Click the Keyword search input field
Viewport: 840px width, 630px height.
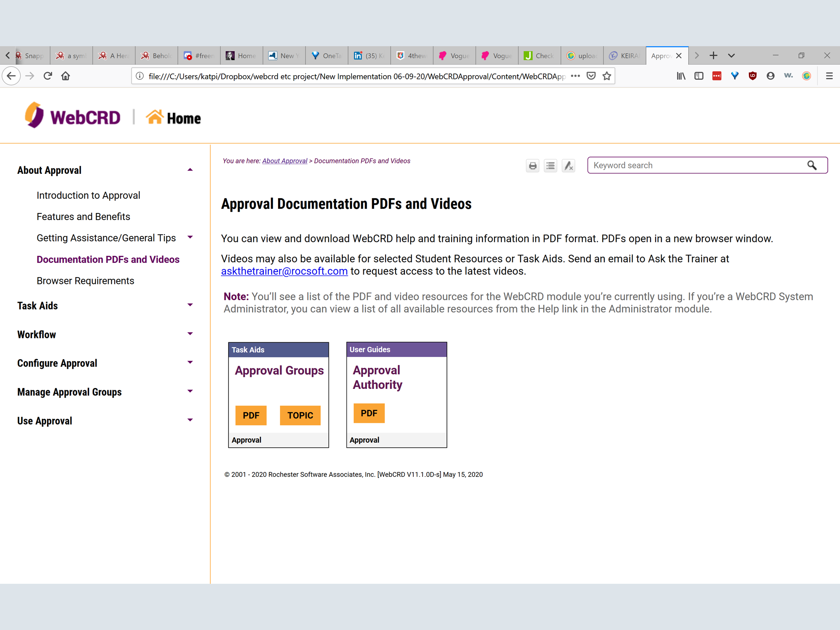pyautogui.click(x=698, y=165)
